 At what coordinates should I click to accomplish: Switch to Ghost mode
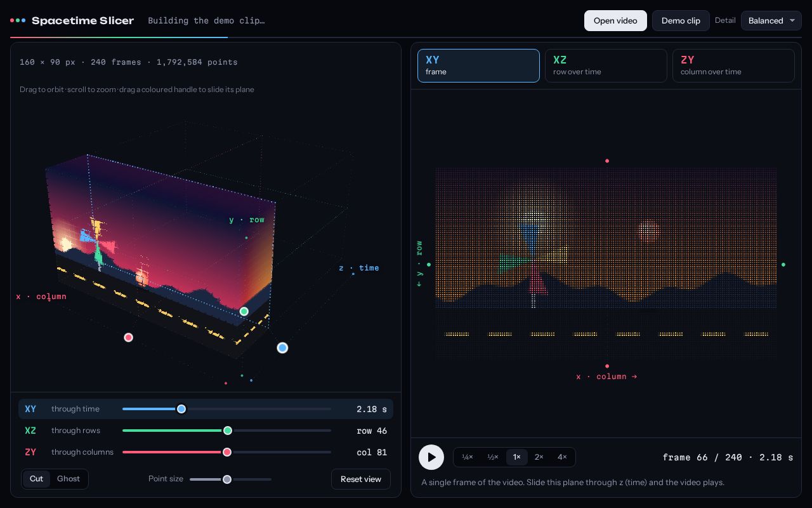[69, 479]
